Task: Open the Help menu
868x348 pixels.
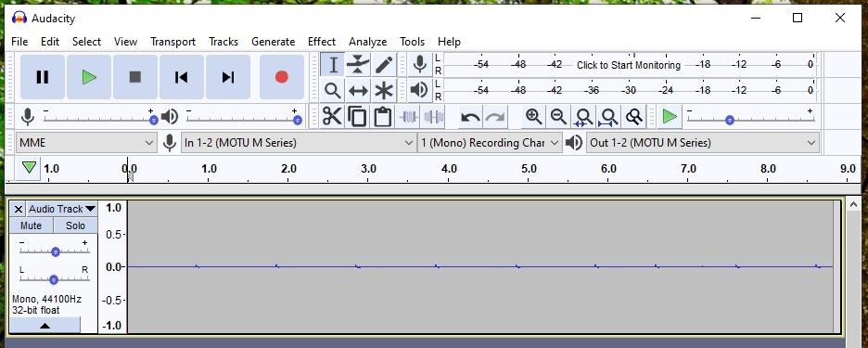Action: (x=449, y=42)
